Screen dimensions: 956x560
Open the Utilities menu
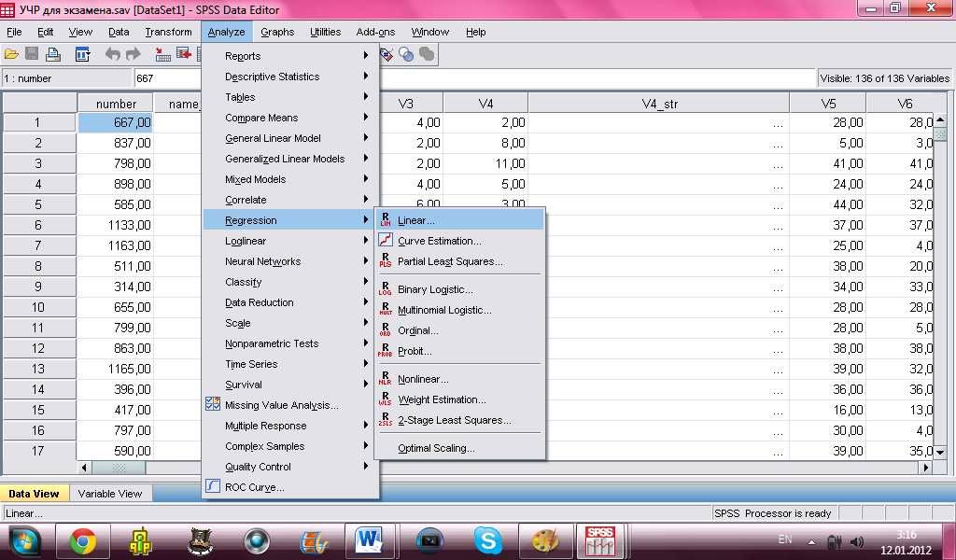pos(325,32)
